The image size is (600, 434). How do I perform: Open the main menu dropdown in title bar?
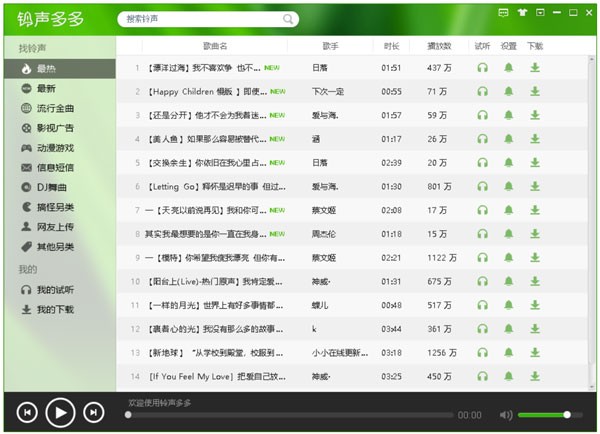[x=540, y=13]
